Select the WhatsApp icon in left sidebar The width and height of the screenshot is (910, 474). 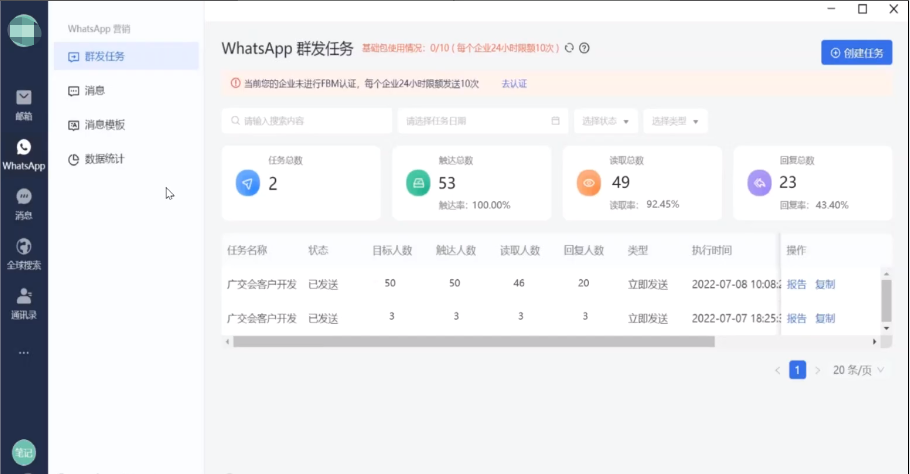click(x=24, y=147)
